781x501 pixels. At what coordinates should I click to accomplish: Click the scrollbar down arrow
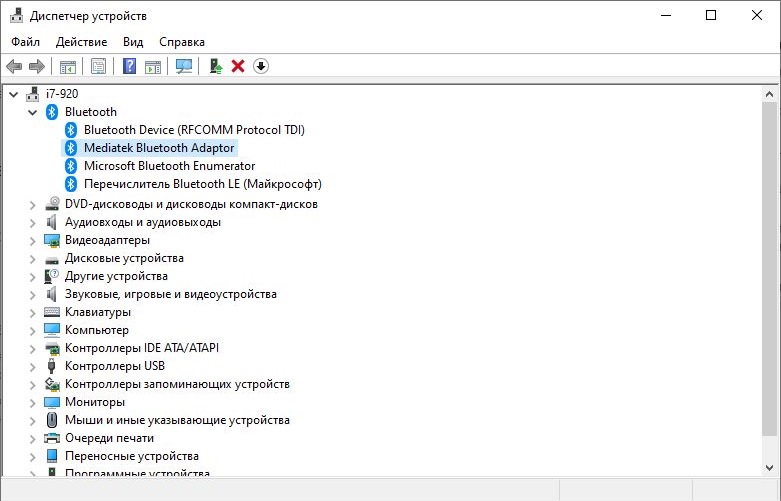[x=769, y=468]
